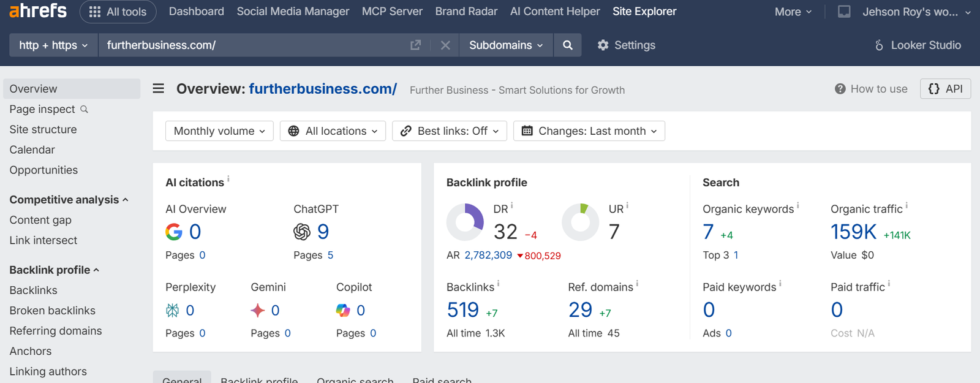Image resolution: width=980 pixels, height=383 pixels.
Task: Open Opportunities in sidebar
Action: coord(43,170)
